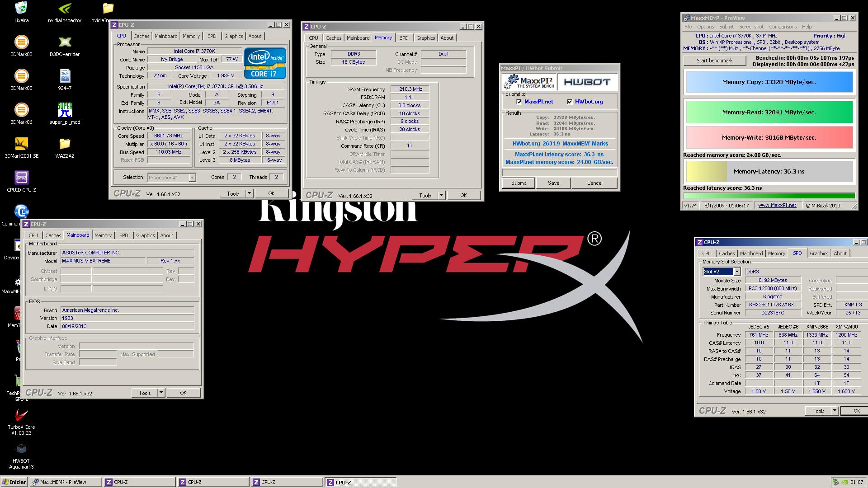The height and width of the screenshot is (488, 868).
Task: Click OK in the CPU-Z Memory window
Action: 463,195
